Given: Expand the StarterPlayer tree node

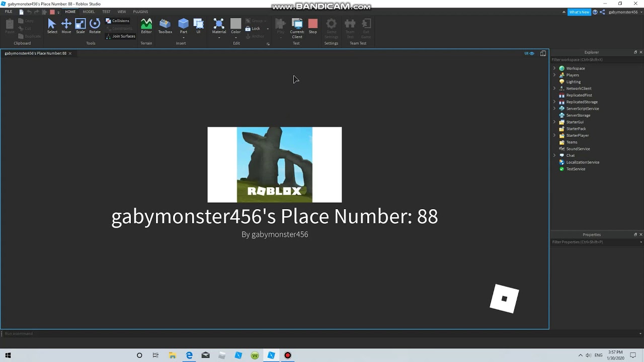Looking at the screenshot, I should click(554, 135).
